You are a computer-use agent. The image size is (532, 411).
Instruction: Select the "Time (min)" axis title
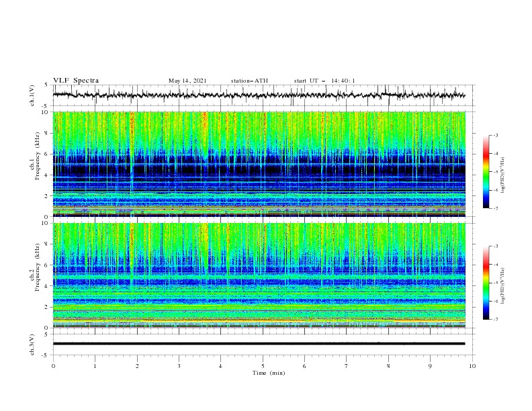(x=269, y=373)
